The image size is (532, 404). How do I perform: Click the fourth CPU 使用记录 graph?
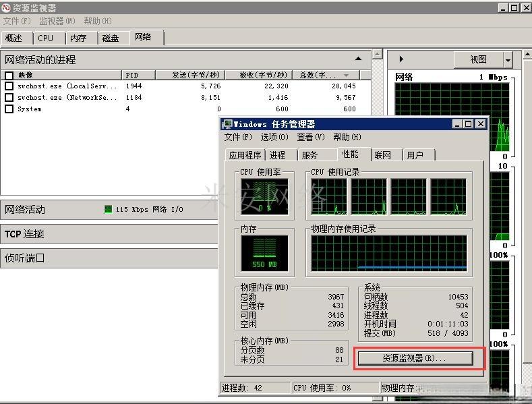(448, 197)
